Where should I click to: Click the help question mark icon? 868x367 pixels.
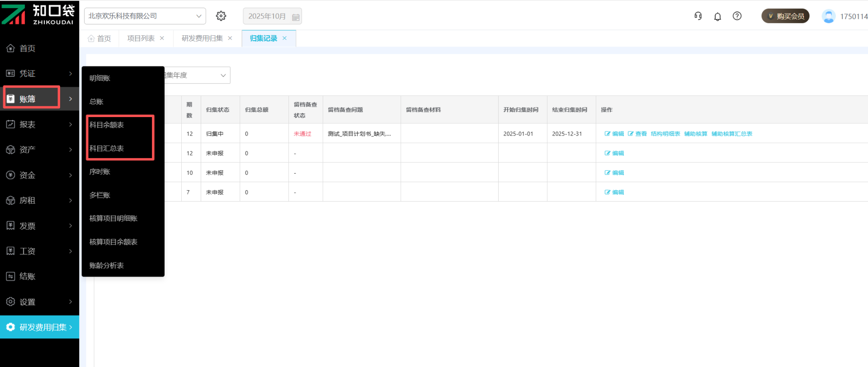[737, 16]
